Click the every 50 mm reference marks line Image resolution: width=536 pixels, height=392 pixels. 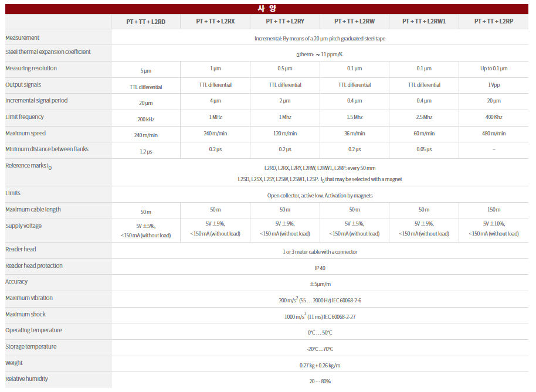tap(320, 168)
